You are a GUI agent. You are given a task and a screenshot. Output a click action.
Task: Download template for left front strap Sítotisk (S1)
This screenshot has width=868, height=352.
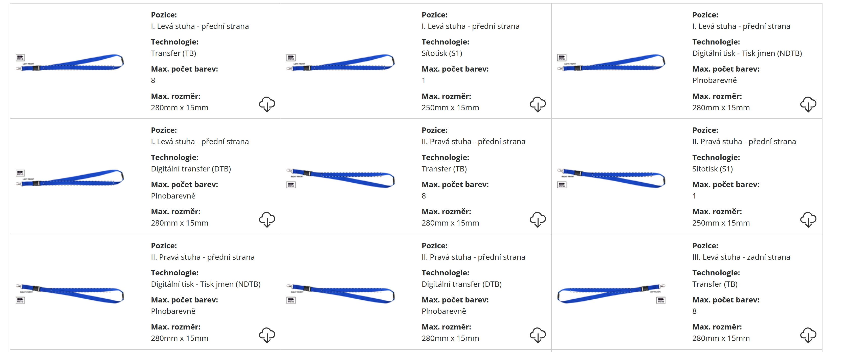(538, 104)
